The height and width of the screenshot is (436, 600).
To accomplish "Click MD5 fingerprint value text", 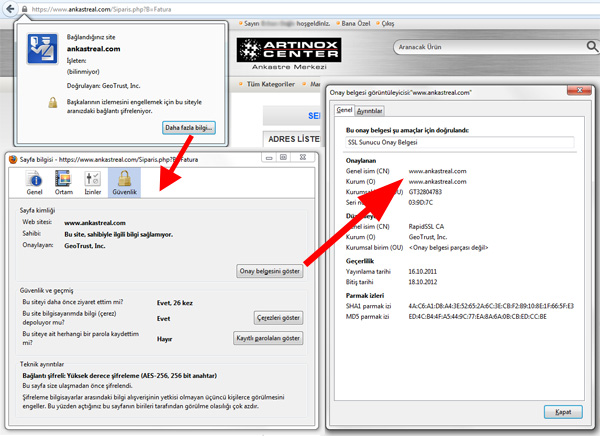I will (x=478, y=317).
